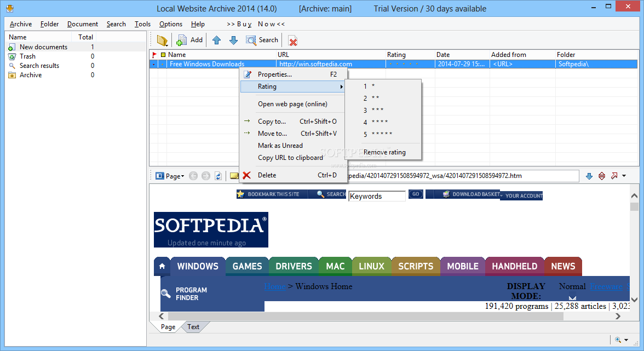644x351 pixels.
Task: Click the vertical scrollbar down arrow
Action: (634, 300)
